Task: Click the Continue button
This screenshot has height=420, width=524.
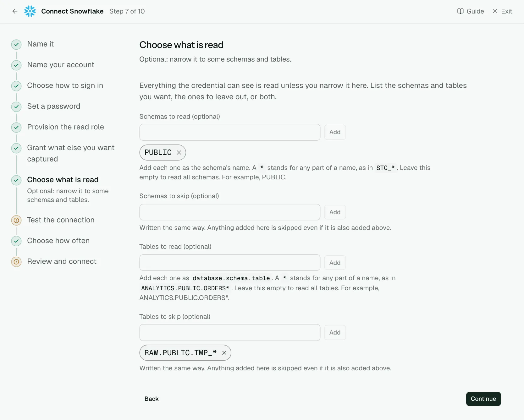Action: click(483, 399)
